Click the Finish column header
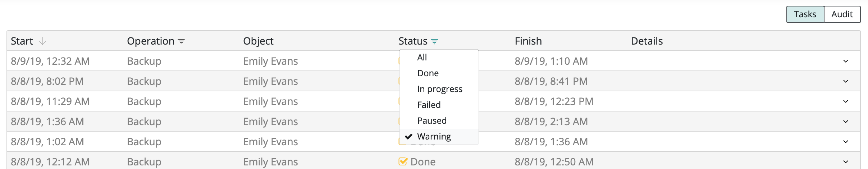Viewport: 868px width, 169px height. point(528,41)
